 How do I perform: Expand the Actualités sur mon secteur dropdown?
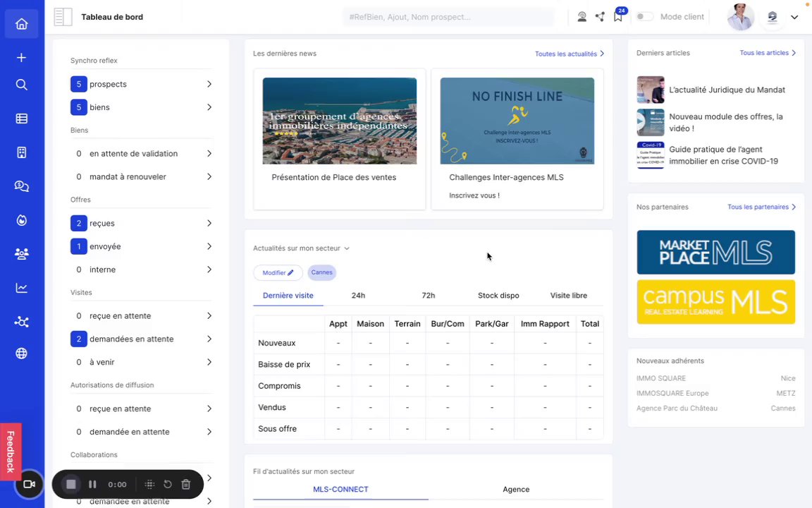coord(302,248)
